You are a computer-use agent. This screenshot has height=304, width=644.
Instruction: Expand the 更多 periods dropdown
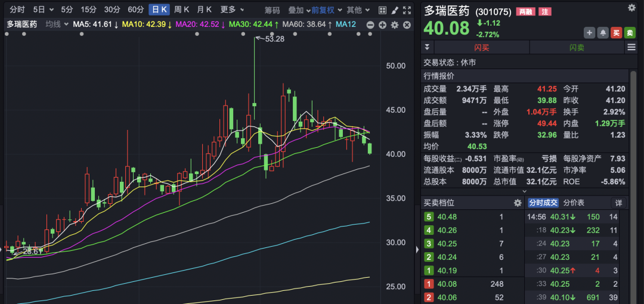point(231,10)
